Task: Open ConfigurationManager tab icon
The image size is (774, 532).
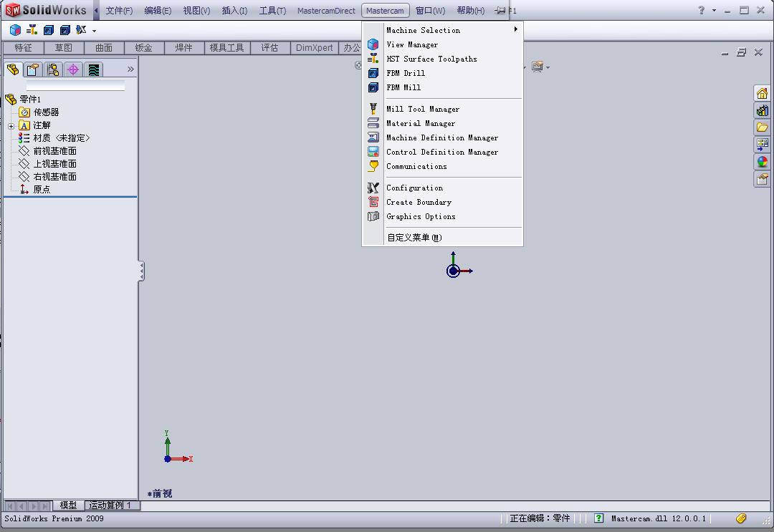Action: tap(53, 69)
